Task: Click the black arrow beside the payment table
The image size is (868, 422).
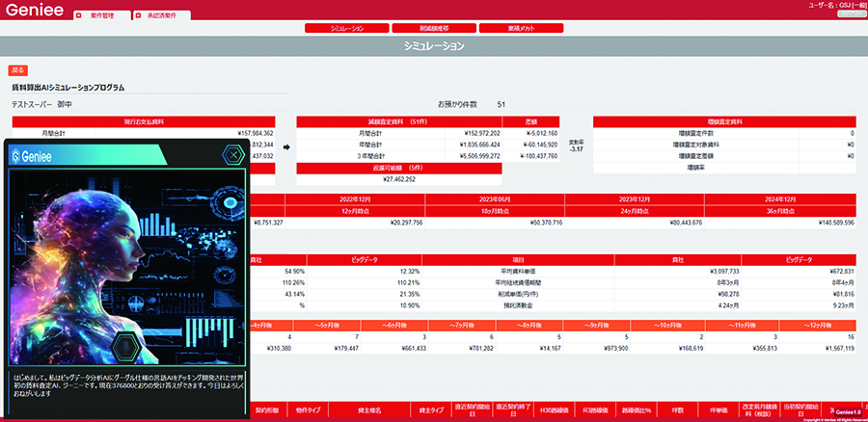Action: click(286, 147)
